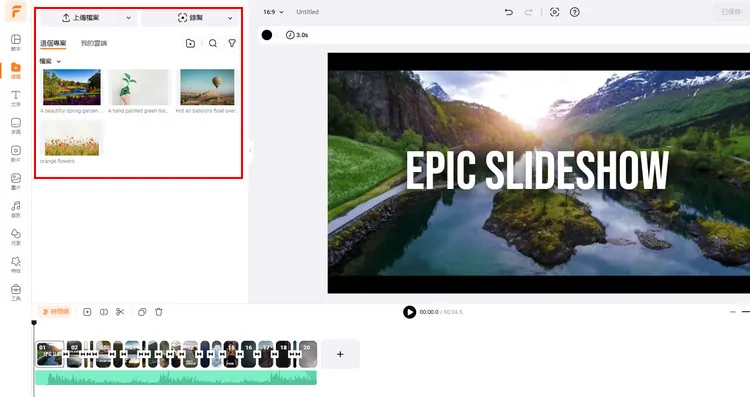Image resolution: width=750 pixels, height=397 pixels.
Task: Open the search icon in media panel
Action: click(213, 43)
